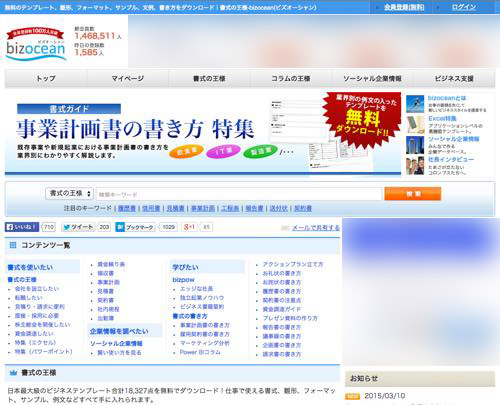
Task: Click the Facebook いいね button
Action: coord(22,227)
